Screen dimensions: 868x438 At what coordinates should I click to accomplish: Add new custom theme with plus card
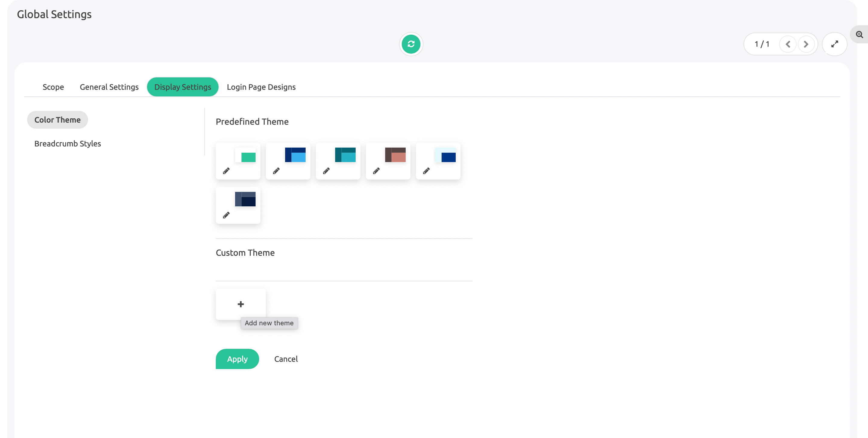[x=241, y=304]
